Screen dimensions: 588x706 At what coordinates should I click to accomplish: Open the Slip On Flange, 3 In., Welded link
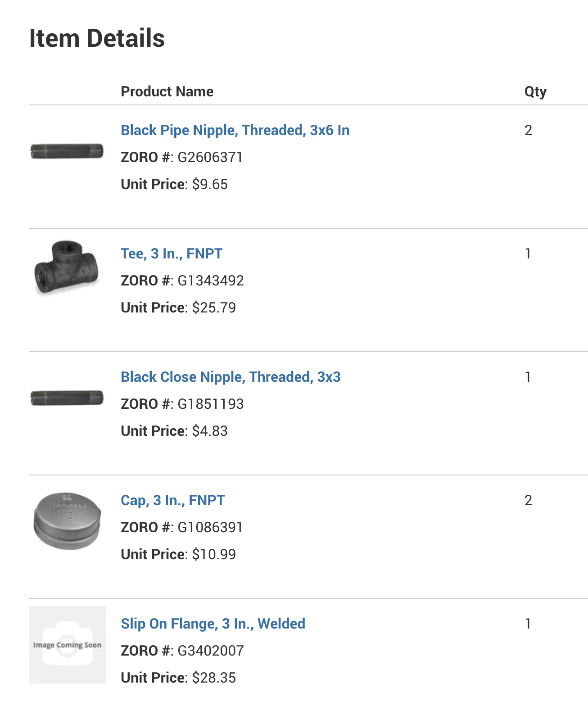(x=213, y=624)
